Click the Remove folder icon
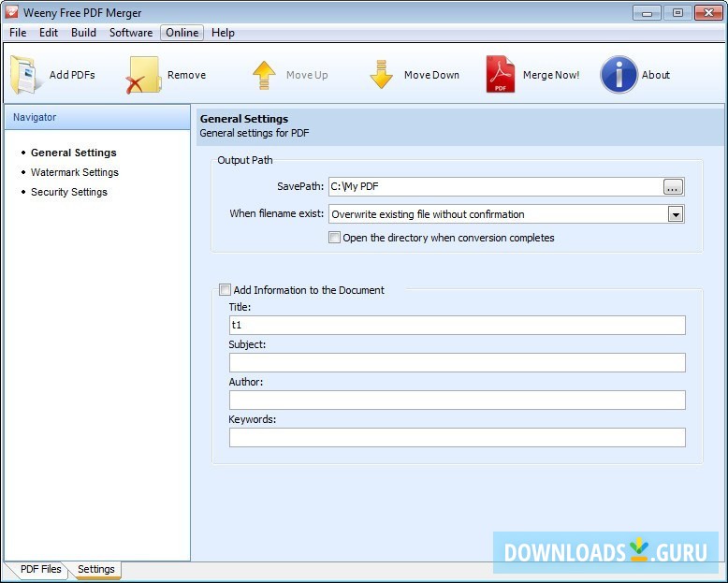728x583 pixels. pyautogui.click(x=144, y=75)
